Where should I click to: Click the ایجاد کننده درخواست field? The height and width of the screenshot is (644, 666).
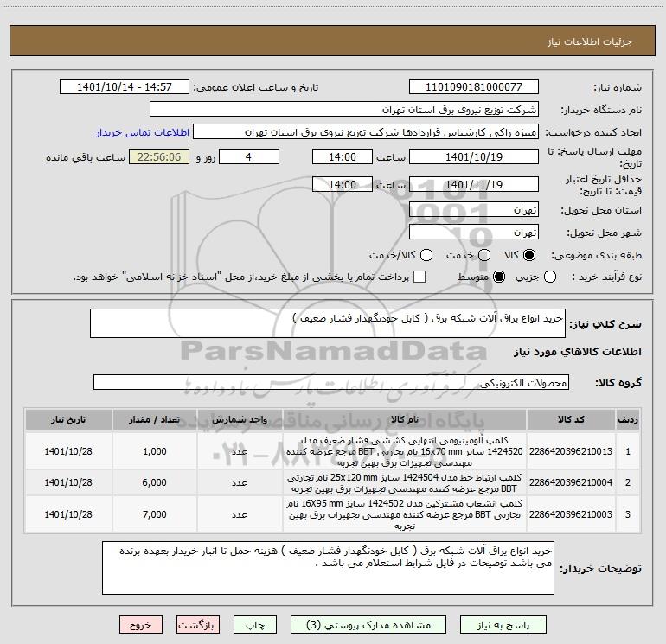pyautogui.click(x=366, y=131)
